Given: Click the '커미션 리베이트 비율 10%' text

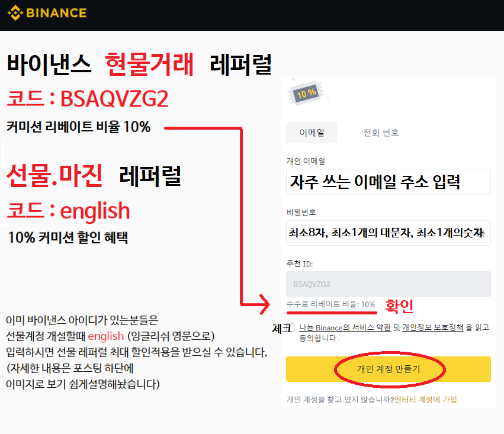Looking at the screenshot, I should [78, 127].
